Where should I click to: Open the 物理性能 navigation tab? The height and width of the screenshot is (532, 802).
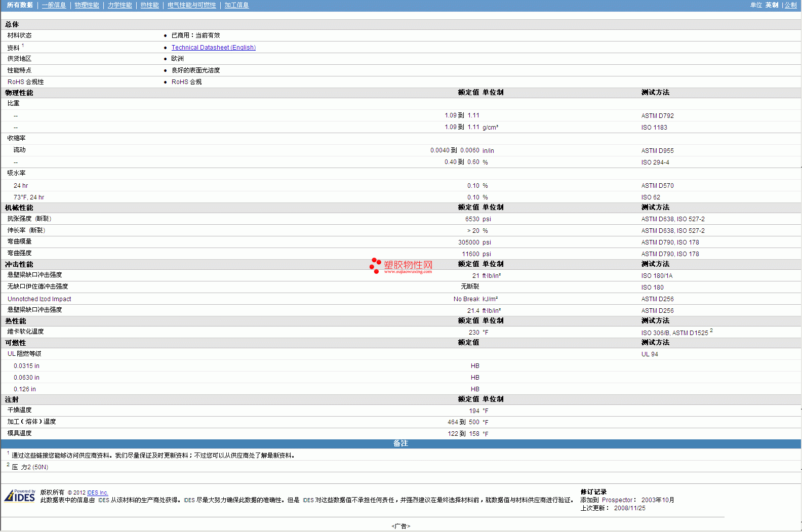pyautogui.click(x=87, y=5)
